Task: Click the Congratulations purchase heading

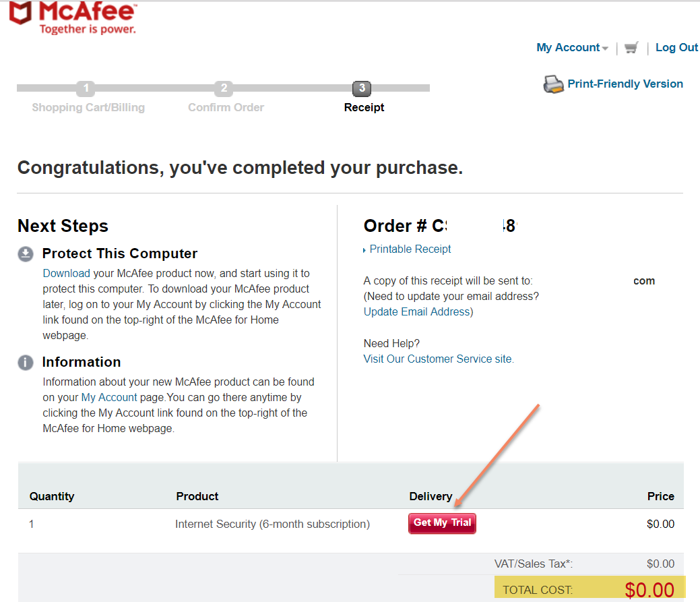Action: (x=240, y=168)
